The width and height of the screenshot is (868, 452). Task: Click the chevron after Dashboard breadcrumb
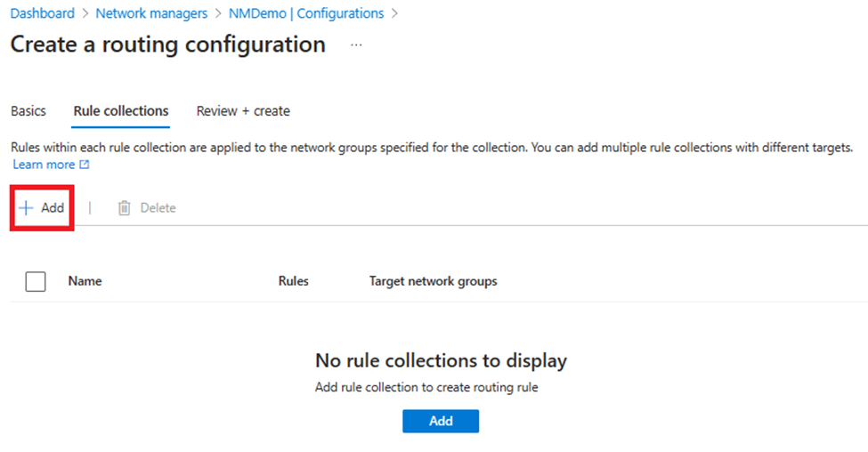click(85, 13)
